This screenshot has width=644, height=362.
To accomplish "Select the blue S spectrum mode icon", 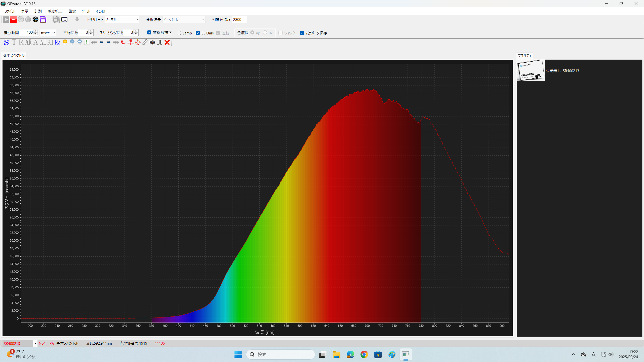I will pyautogui.click(x=7, y=42).
